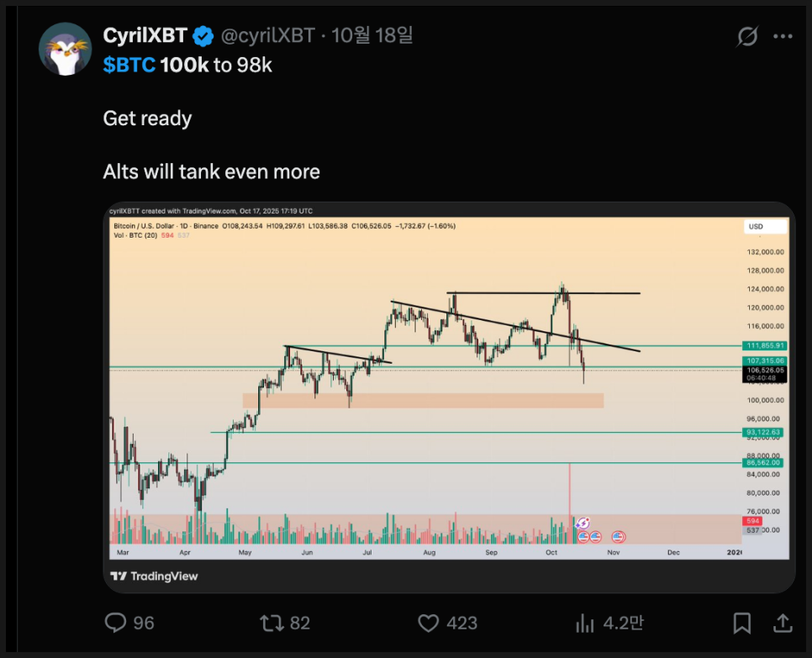Open the Grok explain icon
Viewport: 812px width, 658px height.
point(747,37)
